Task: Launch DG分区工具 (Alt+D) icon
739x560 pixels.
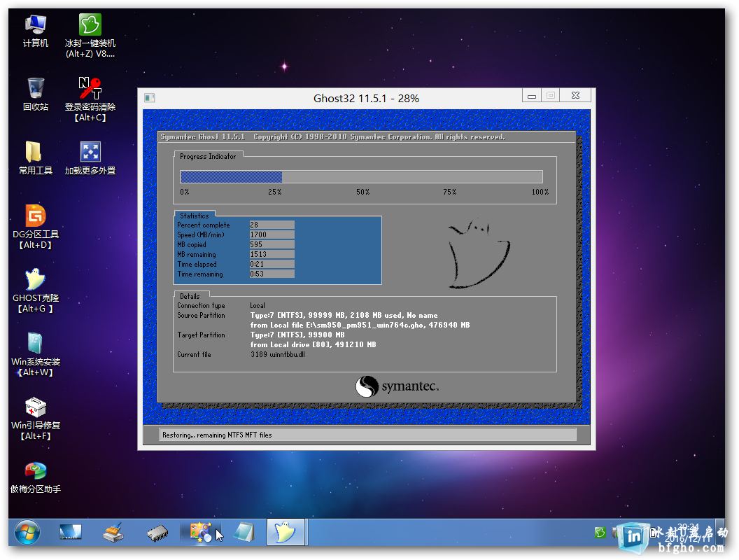Action: tap(36, 227)
